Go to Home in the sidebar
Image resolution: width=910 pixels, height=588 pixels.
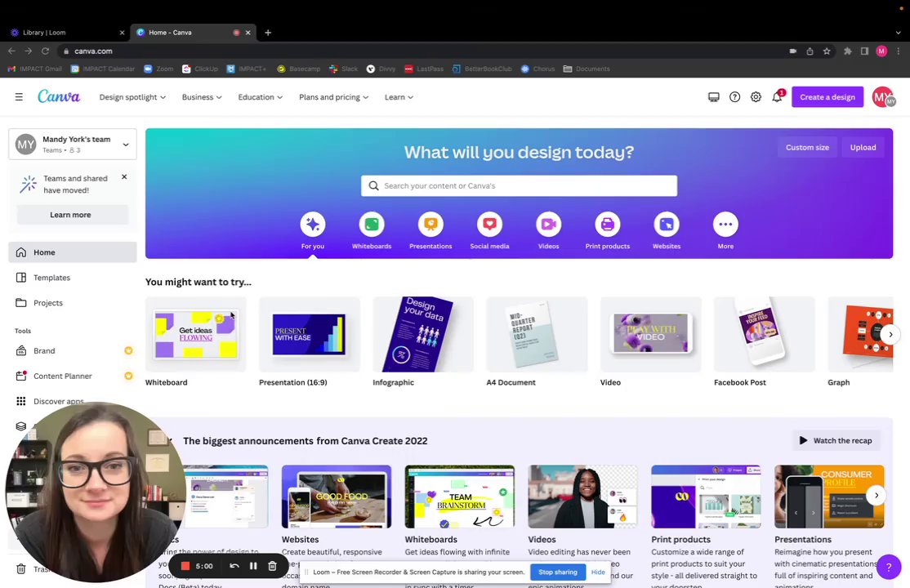coord(73,252)
